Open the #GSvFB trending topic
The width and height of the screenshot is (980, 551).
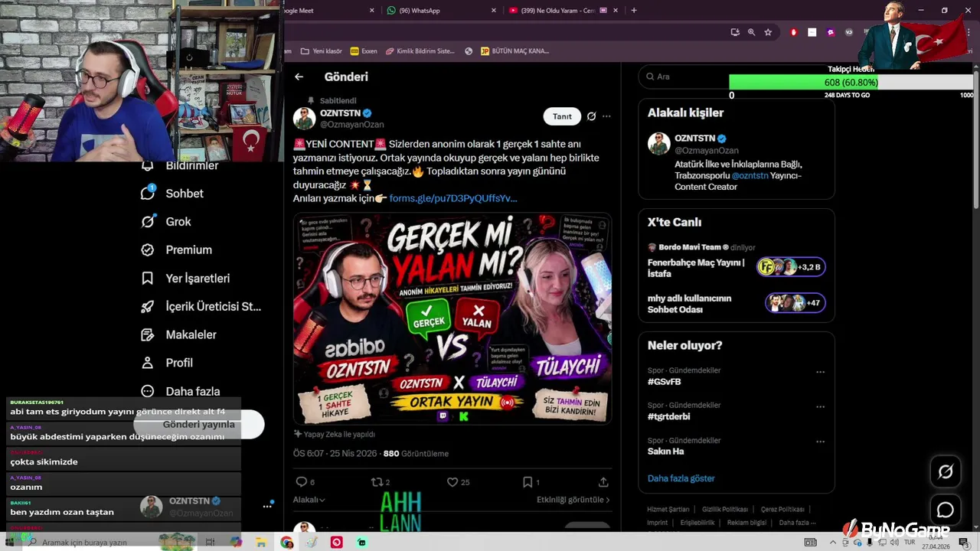[x=664, y=381]
